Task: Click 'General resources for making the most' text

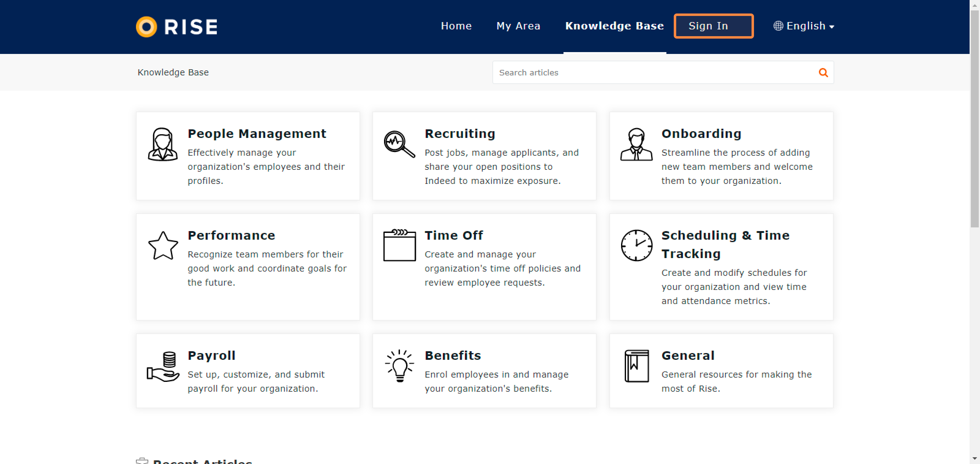Action: 736,381
